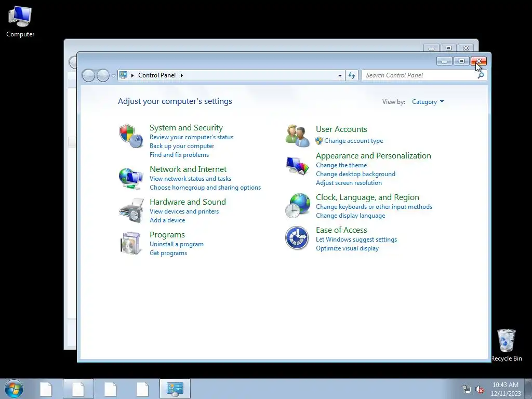Open Ease of Access heading
The image size is (532, 399).
(x=341, y=230)
